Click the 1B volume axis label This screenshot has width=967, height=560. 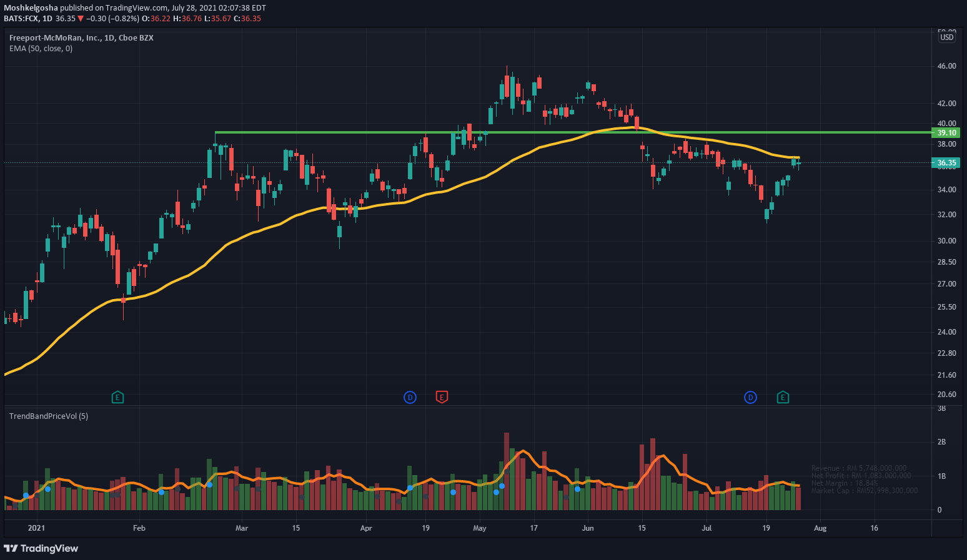(x=941, y=476)
